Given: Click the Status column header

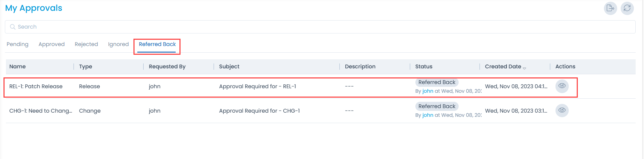Looking at the screenshot, I should (423, 67).
